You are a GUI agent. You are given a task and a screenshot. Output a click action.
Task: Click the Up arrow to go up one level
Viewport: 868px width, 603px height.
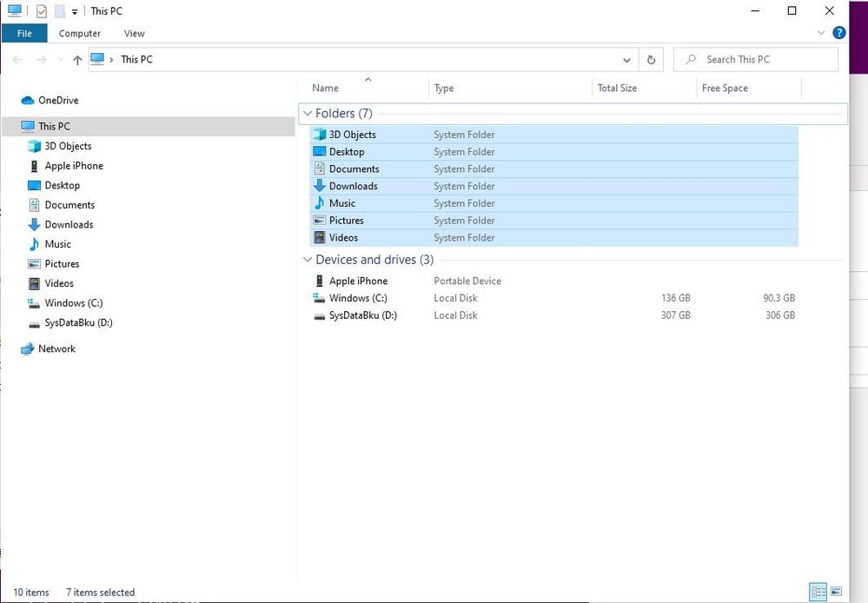click(x=77, y=59)
